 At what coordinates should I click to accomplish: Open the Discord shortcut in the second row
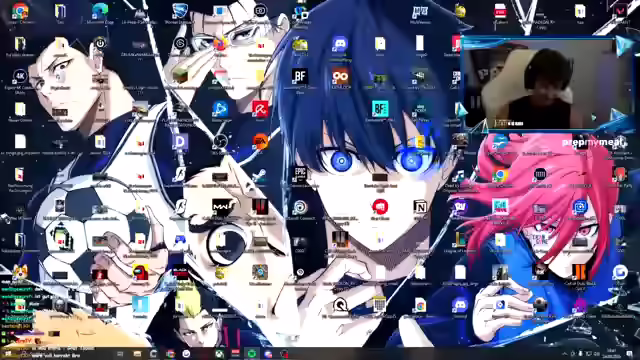(340, 44)
